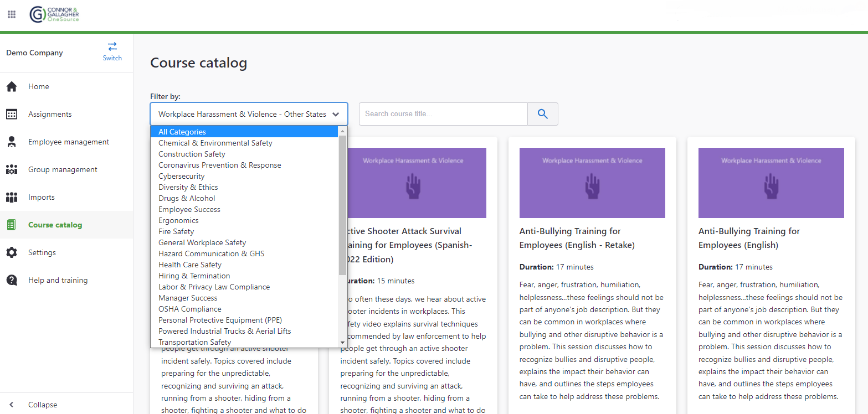868x414 pixels.
Task: Select All Categories option
Action: click(x=244, y=132)
